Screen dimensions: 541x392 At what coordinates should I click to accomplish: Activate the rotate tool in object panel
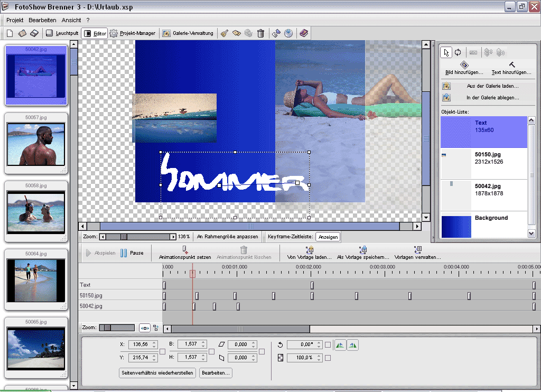(458, 52)
